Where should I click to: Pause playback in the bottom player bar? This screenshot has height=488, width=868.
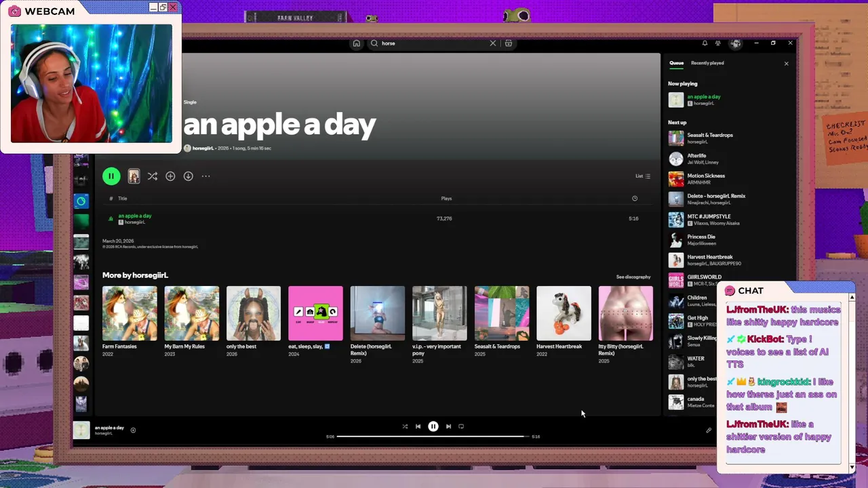[x=433, y=426]
